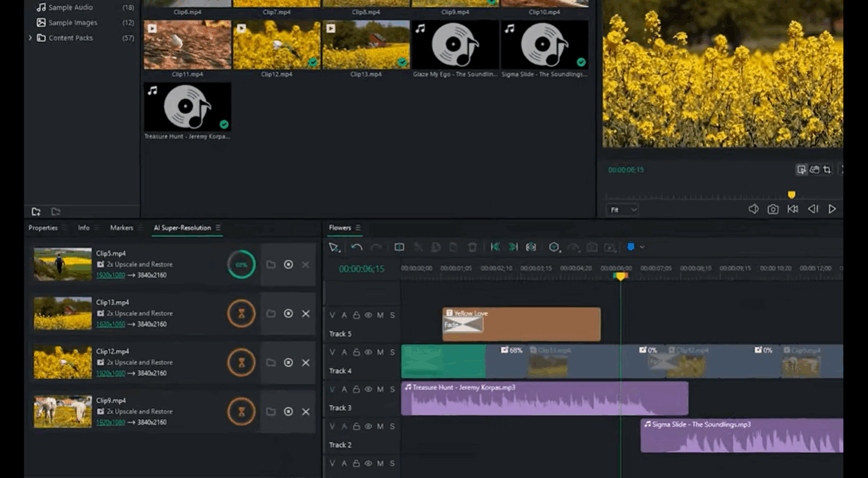Lock Track 4 with the padlock toggle
Image resolution: width=868 pixels, height=478 pixels.
coord(356,352)
